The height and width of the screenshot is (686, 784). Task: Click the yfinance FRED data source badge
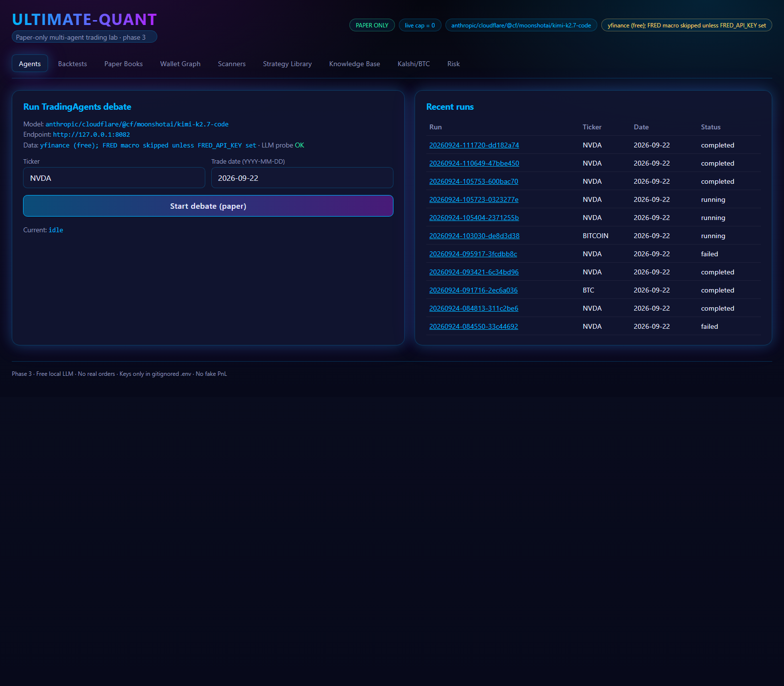click(x=686, y=25)
